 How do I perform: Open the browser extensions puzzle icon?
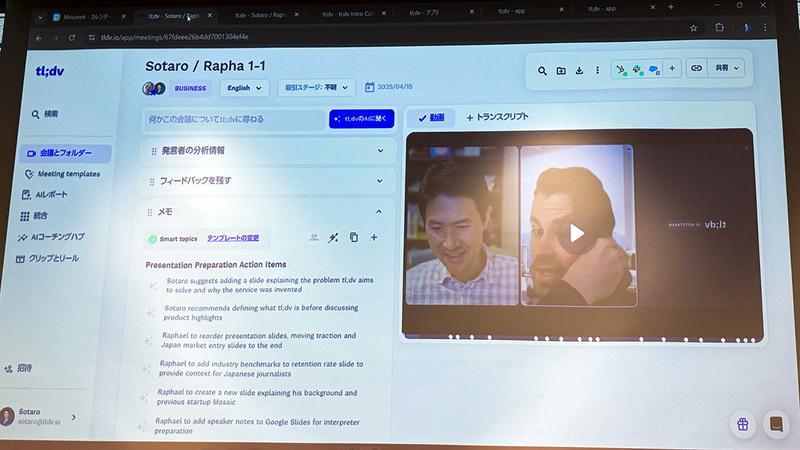[x=719, y=28]
